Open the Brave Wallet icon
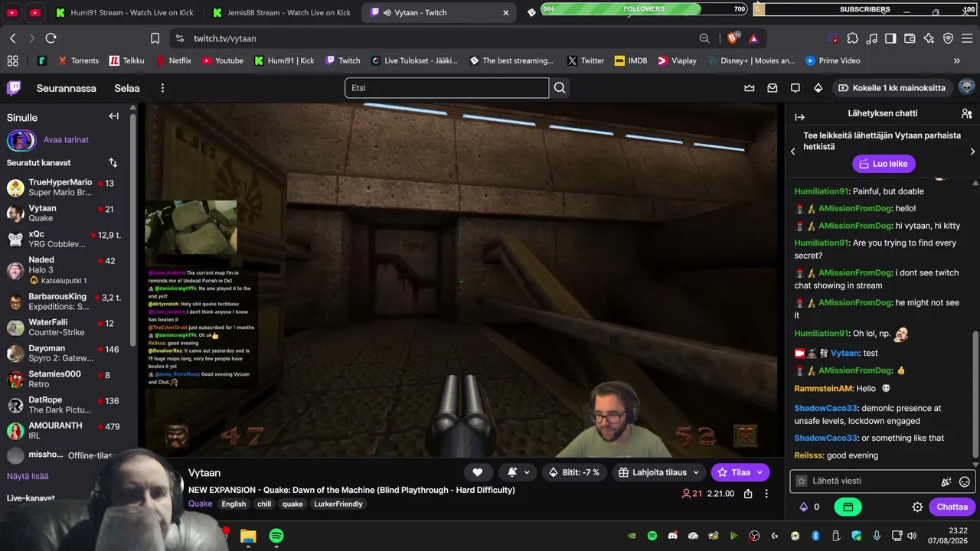980x551 pixels. (910, 38)
